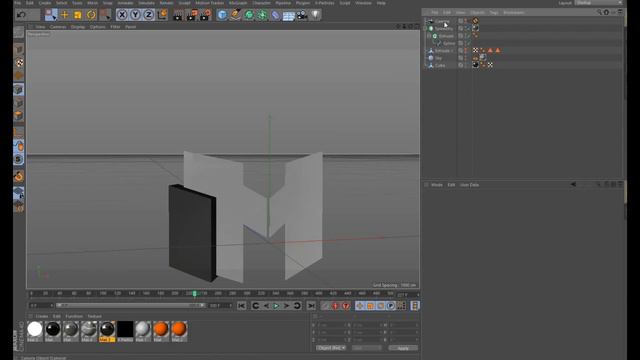Click Make Editable icon in left sidebar
640x360 pixels.
tap(19, 32)
